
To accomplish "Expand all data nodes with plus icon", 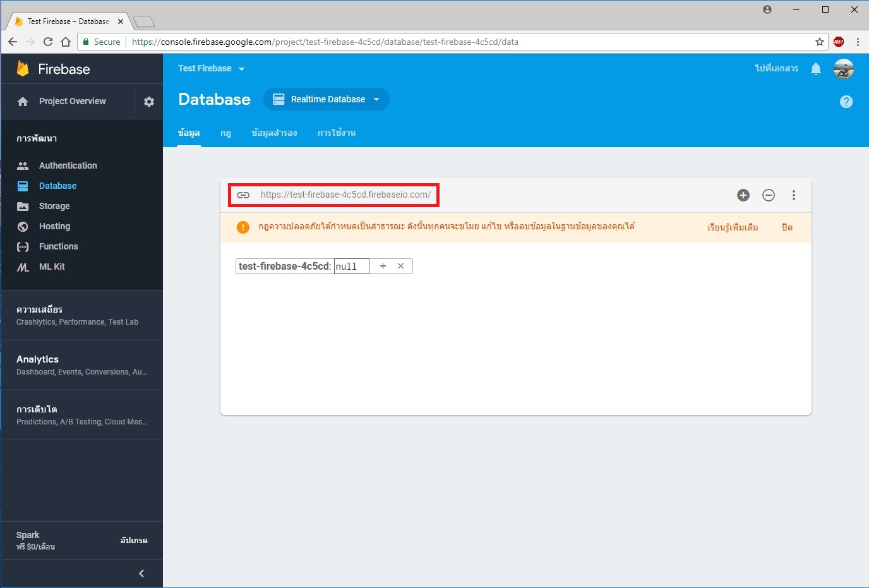I will pos(743,195).
